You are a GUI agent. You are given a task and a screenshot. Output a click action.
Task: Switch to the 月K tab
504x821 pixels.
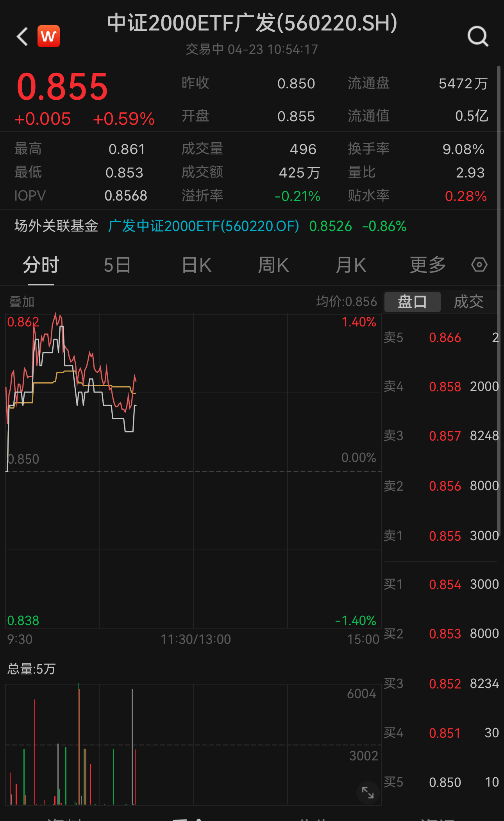351,265
